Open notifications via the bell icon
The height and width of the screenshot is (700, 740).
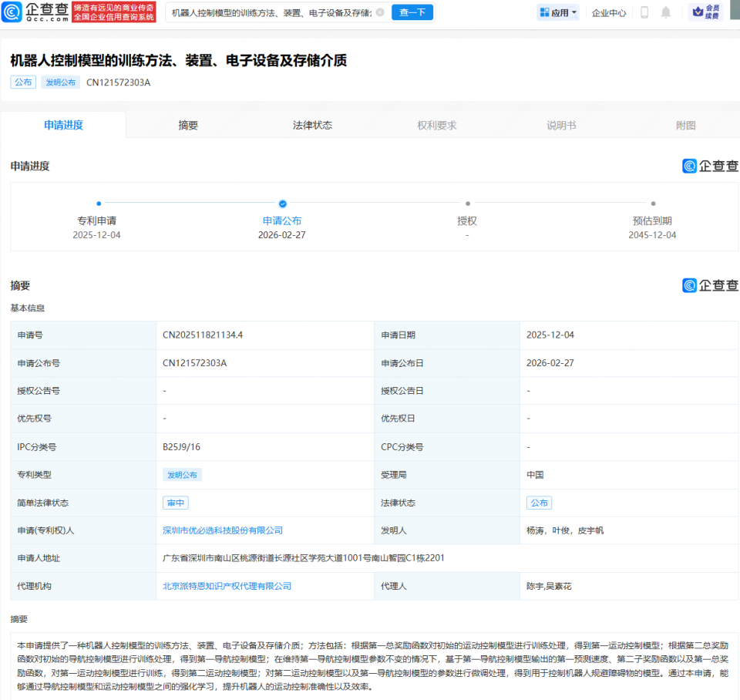click(665, 12)
